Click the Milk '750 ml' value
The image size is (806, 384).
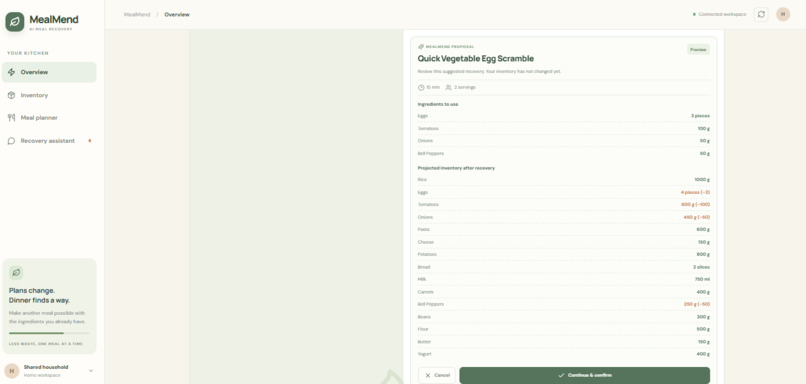(x=702, y=279)
